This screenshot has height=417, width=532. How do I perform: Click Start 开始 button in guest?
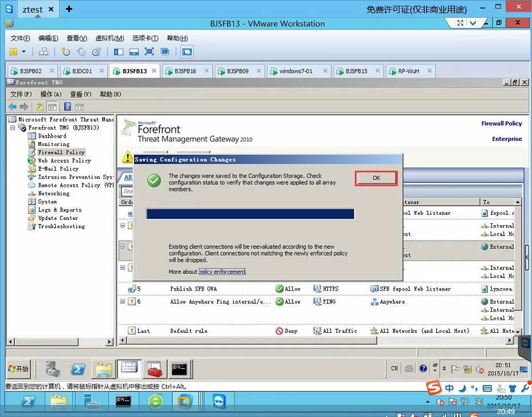click(x=19, y=369)
